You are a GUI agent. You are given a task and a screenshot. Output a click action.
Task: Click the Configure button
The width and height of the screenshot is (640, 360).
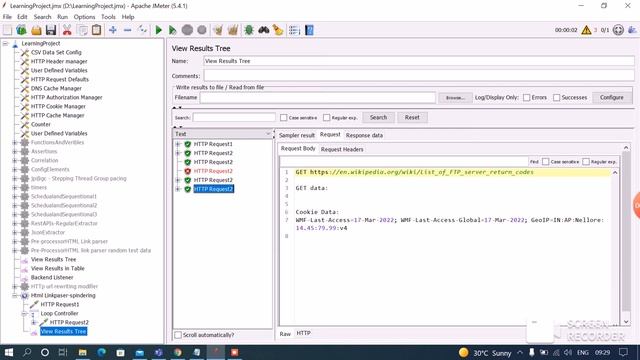pyautogui.click(x=611, y=98)
